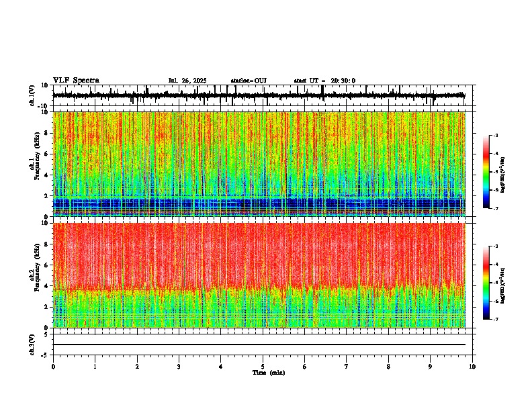Click the "VLF Spectra" plot title
The width and height of the screenshot is (532, 411).
coord(76,80)
